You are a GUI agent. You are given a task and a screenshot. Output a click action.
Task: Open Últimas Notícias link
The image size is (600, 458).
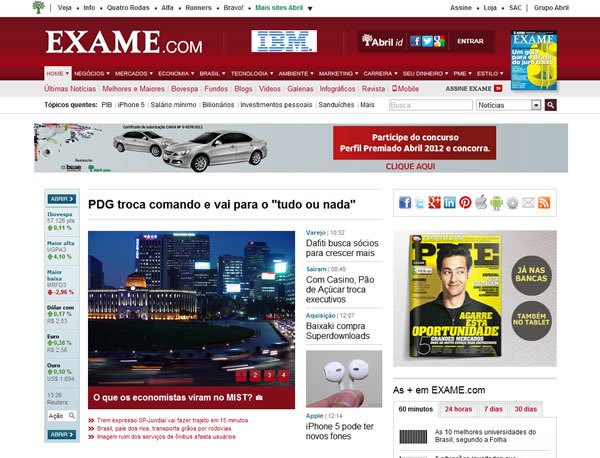pyautogui.click(x=70, y=89)
